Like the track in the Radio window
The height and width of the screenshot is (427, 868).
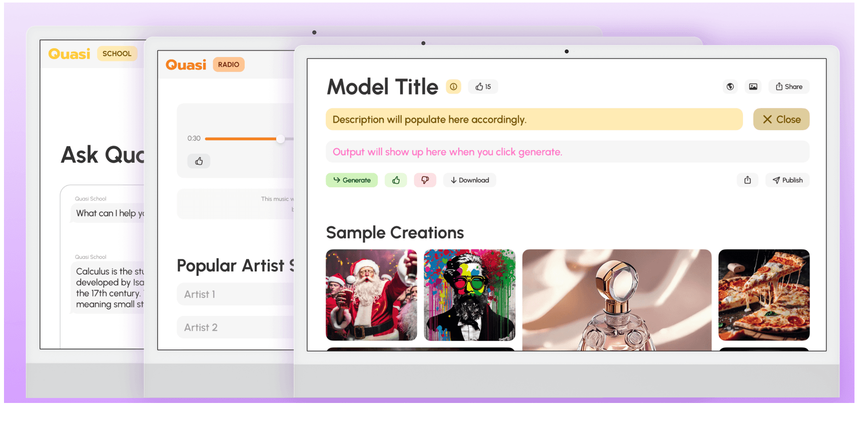(199, 161)
